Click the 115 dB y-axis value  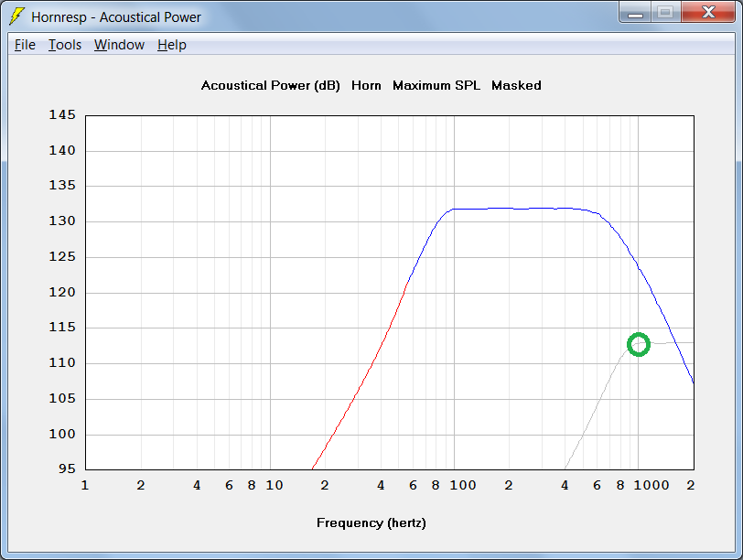(x=62, y=327)
